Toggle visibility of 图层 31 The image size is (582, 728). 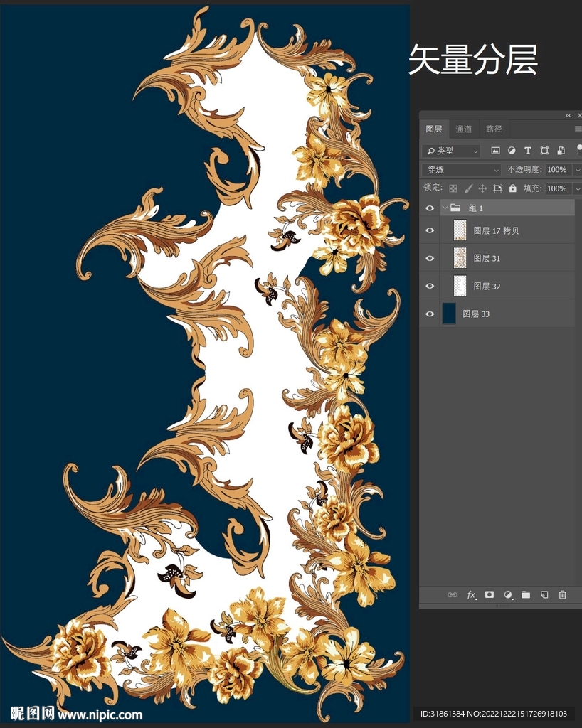(x=430, y=258)
